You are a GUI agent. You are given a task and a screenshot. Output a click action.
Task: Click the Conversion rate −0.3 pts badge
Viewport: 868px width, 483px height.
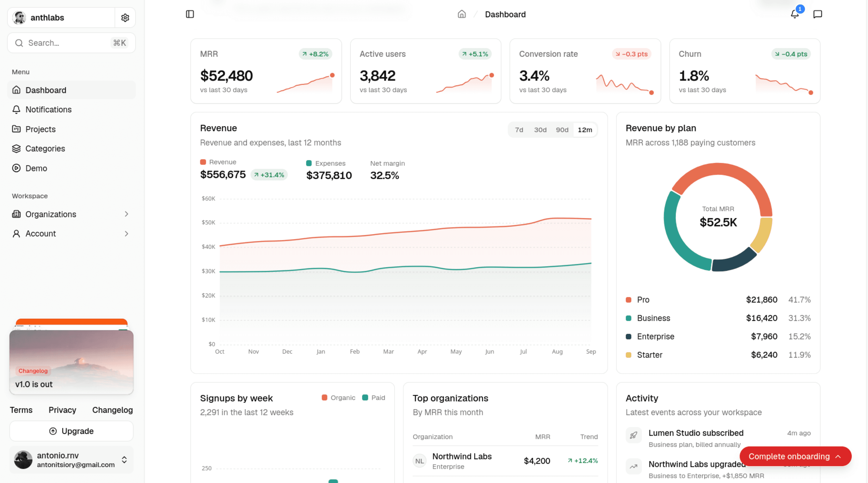coord(632,54)
